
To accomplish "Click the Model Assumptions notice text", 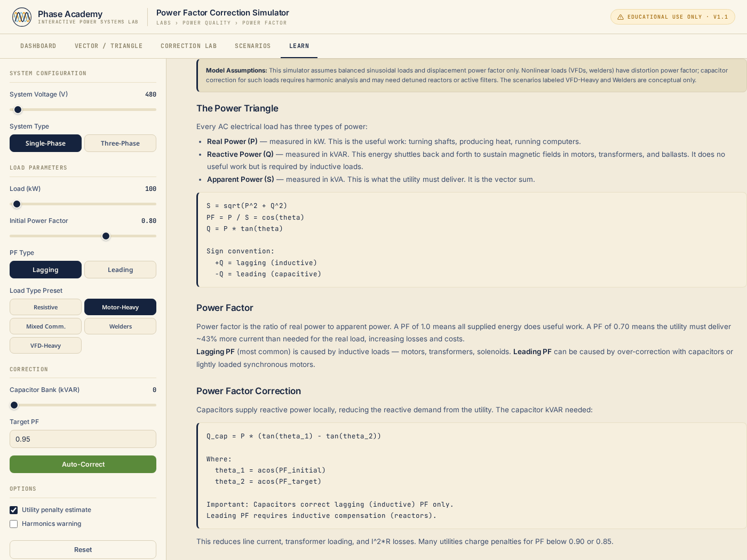I will click(467, 75).
